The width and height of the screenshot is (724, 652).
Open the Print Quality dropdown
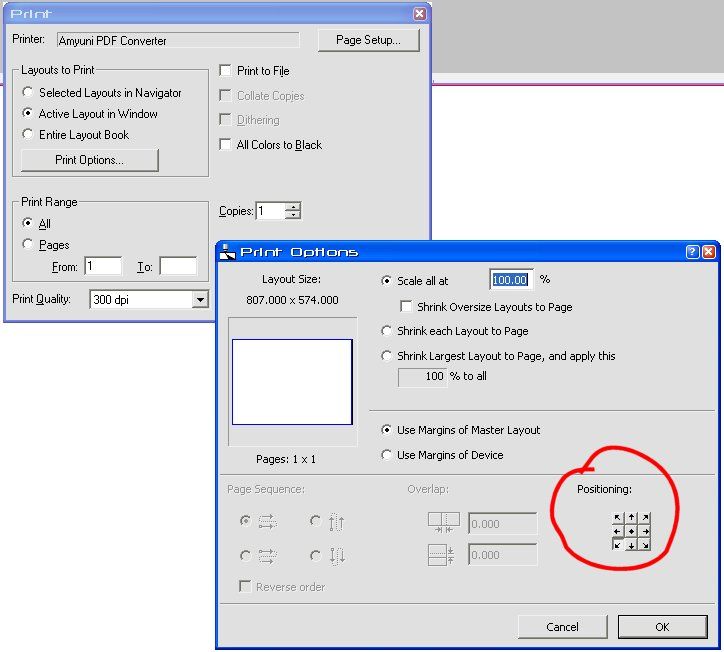tap(199, 300)
